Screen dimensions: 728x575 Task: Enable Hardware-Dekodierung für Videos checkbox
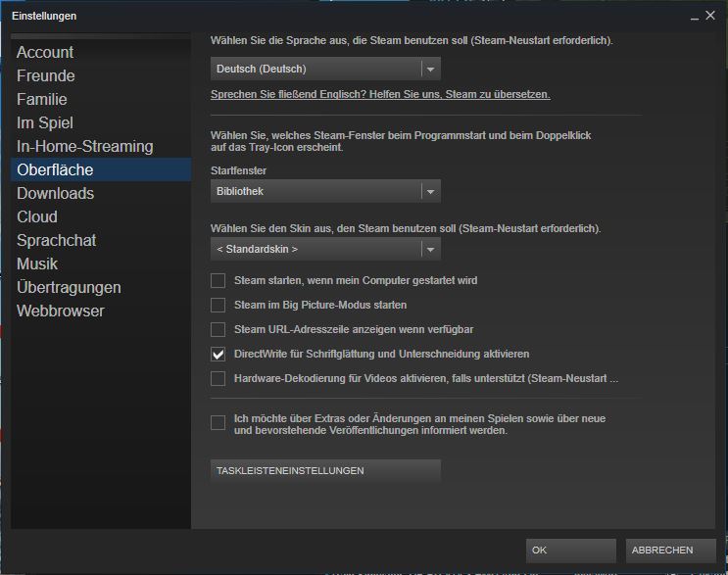pos(218,379)
